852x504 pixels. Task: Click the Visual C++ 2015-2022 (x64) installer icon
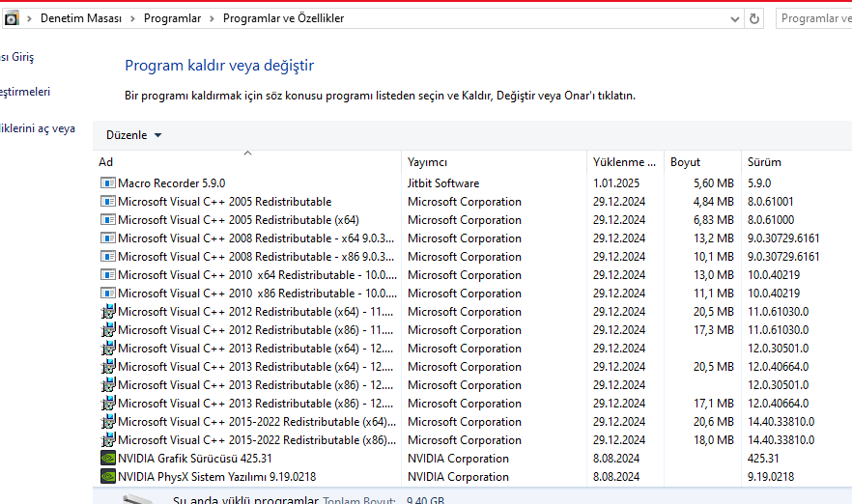pos(108,421)
